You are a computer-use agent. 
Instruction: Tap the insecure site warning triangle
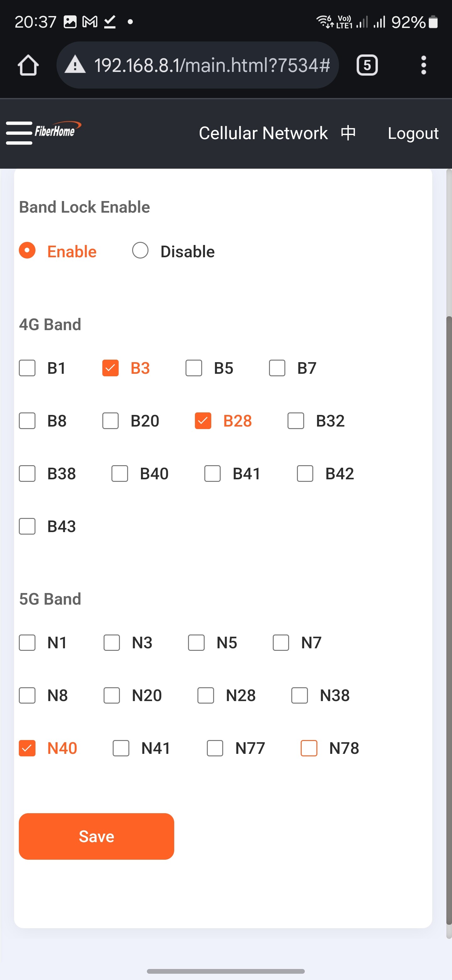pos(75,65)
